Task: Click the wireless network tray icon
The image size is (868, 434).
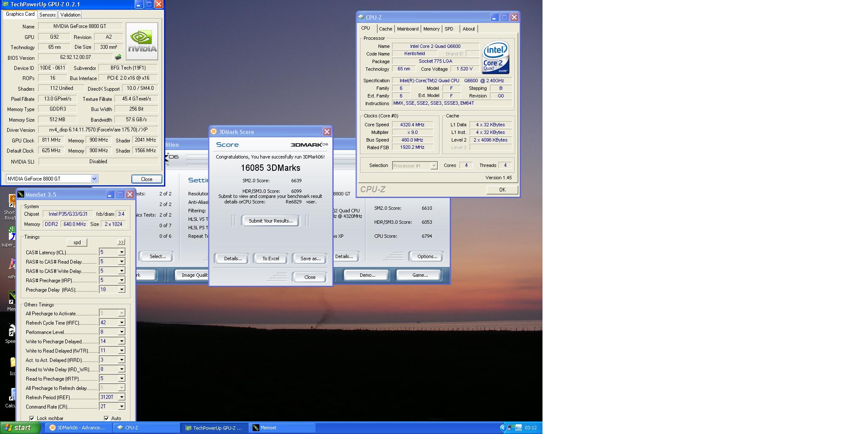Action: (510, 428)
